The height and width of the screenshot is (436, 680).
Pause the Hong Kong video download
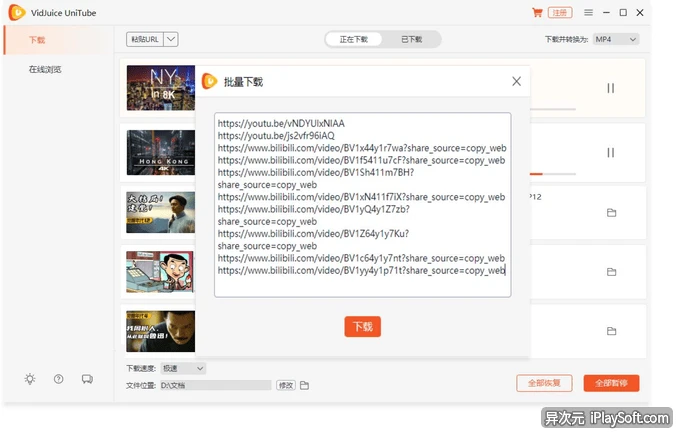click(x=610, y=152)
